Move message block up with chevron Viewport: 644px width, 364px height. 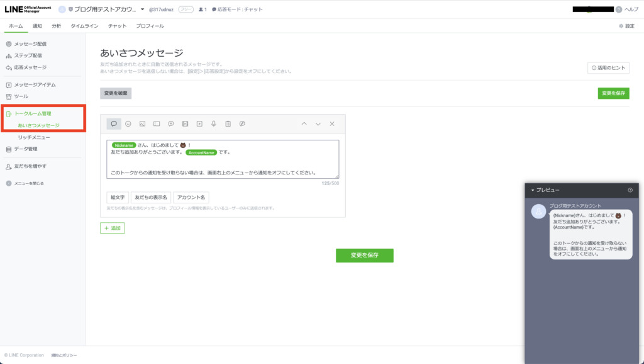(304, 124)
